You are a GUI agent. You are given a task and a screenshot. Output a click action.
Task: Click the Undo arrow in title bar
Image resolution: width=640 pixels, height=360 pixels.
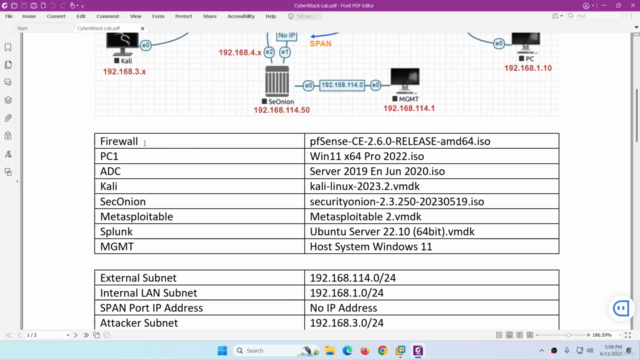(x=53, y=6)
